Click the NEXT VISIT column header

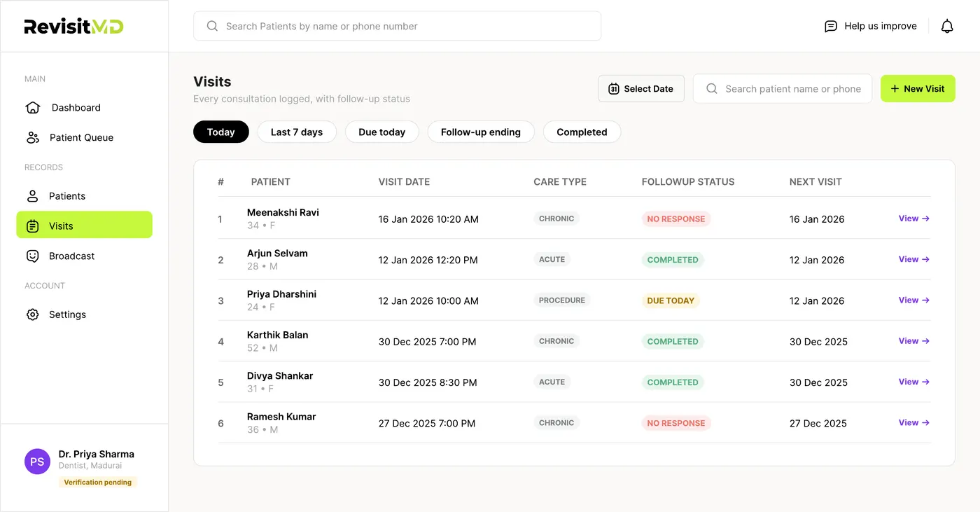[x=815, y=181]
